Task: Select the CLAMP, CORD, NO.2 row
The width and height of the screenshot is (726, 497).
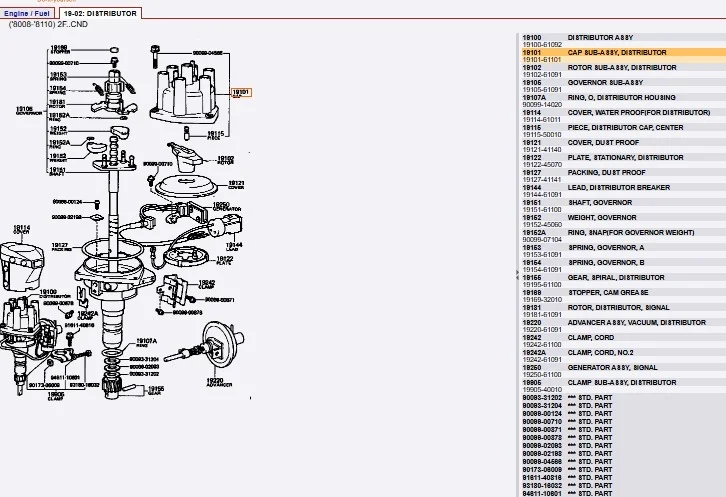Action: 623,356
